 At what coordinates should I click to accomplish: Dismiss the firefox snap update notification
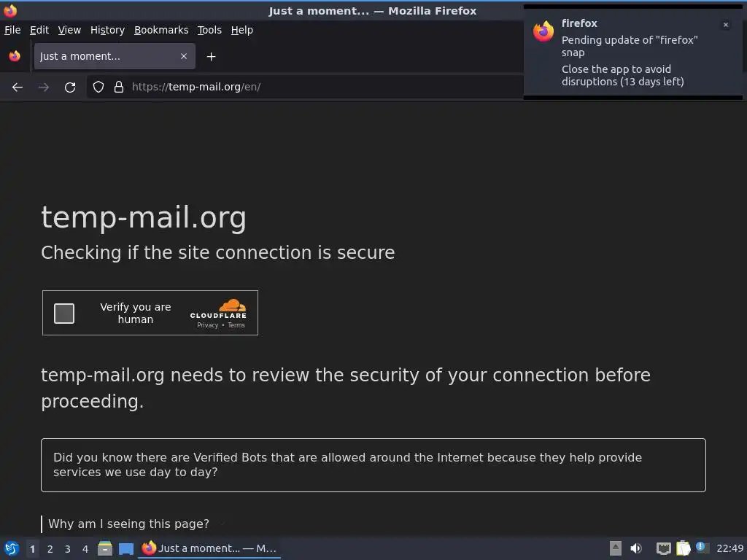[726, 25]
